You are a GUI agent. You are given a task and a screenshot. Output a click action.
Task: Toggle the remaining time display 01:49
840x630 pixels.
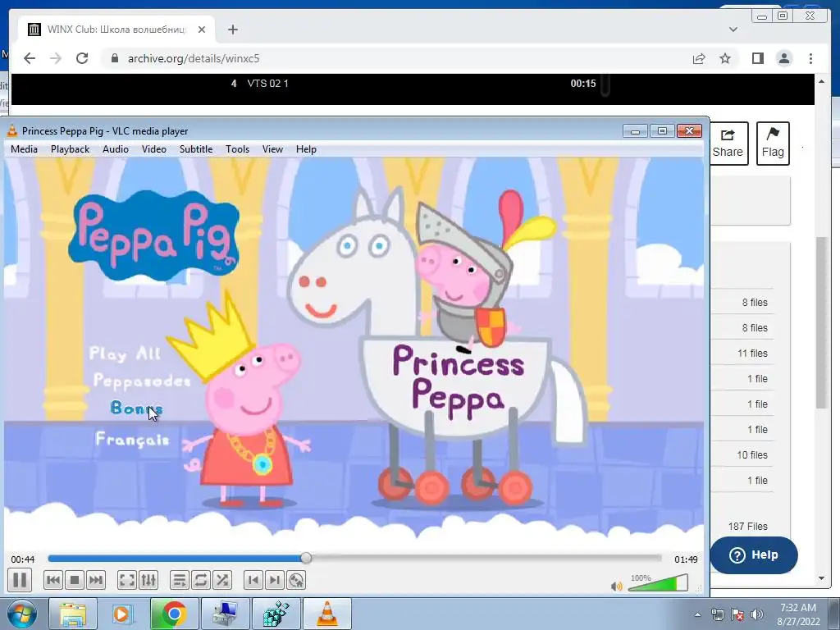(686, 559)
